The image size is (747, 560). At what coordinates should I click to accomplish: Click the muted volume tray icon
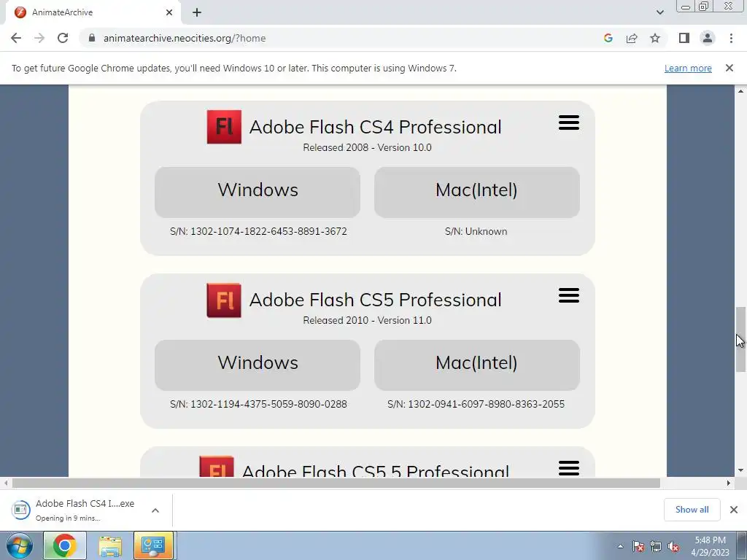pyautogui.click(x=673, y=546)
